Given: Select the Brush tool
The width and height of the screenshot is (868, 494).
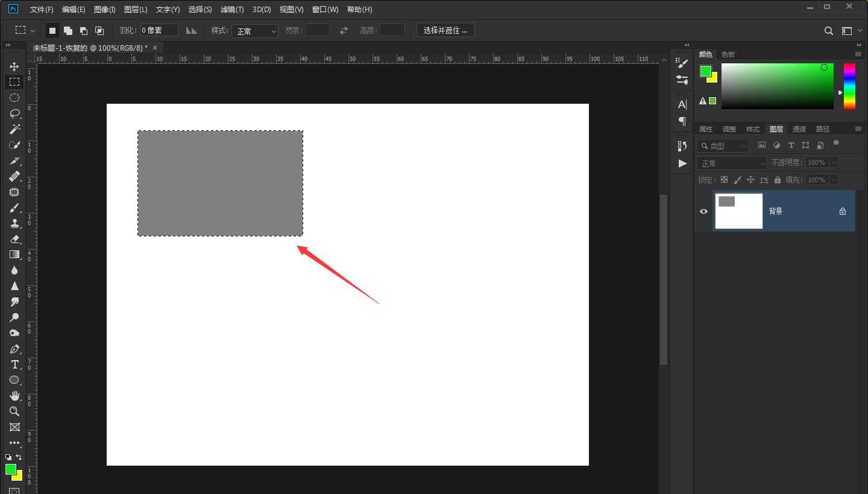Looking at the screenshot, I should coord(14,207).
